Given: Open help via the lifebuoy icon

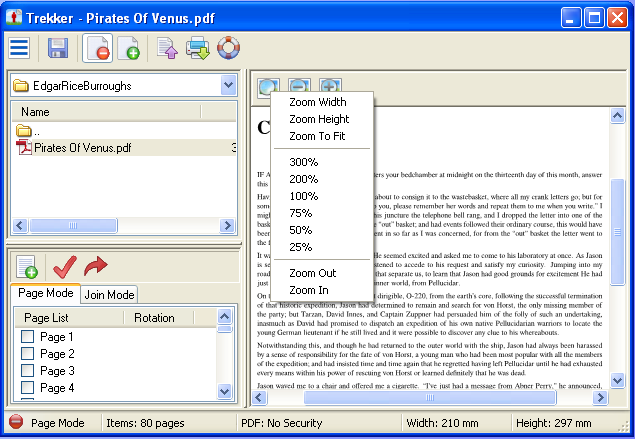Looking at the screenshot, I should click(x=228, y=48).
